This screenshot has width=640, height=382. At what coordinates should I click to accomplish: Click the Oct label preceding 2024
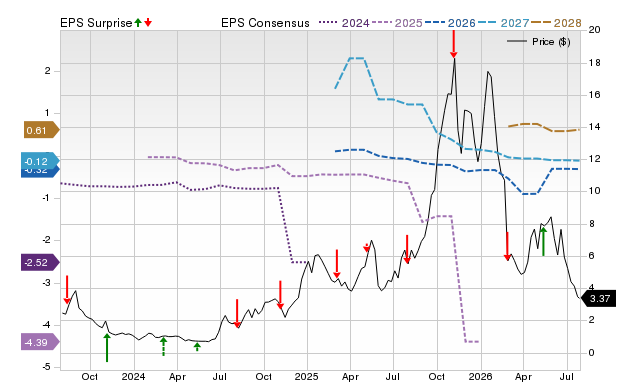(90, 376)
